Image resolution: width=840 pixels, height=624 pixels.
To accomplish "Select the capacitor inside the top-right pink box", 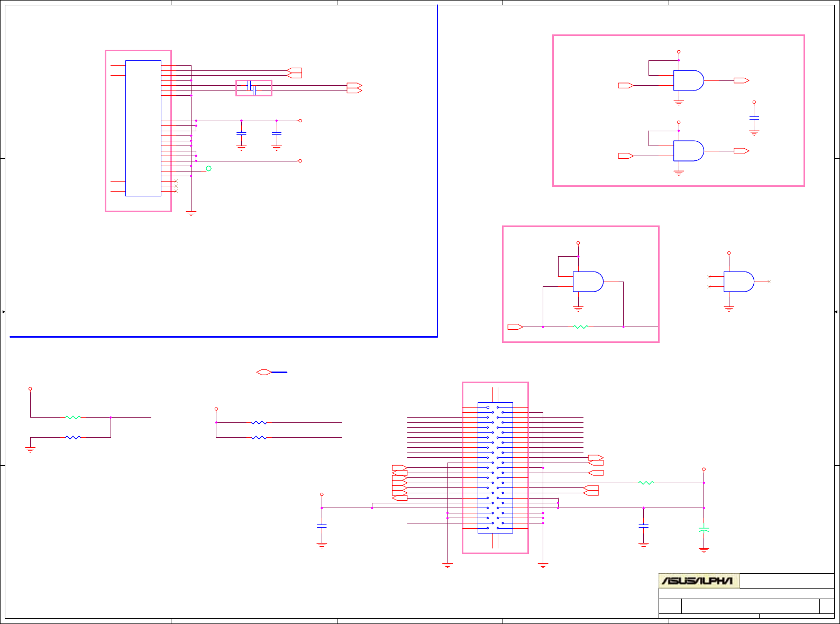I will 754,117.
